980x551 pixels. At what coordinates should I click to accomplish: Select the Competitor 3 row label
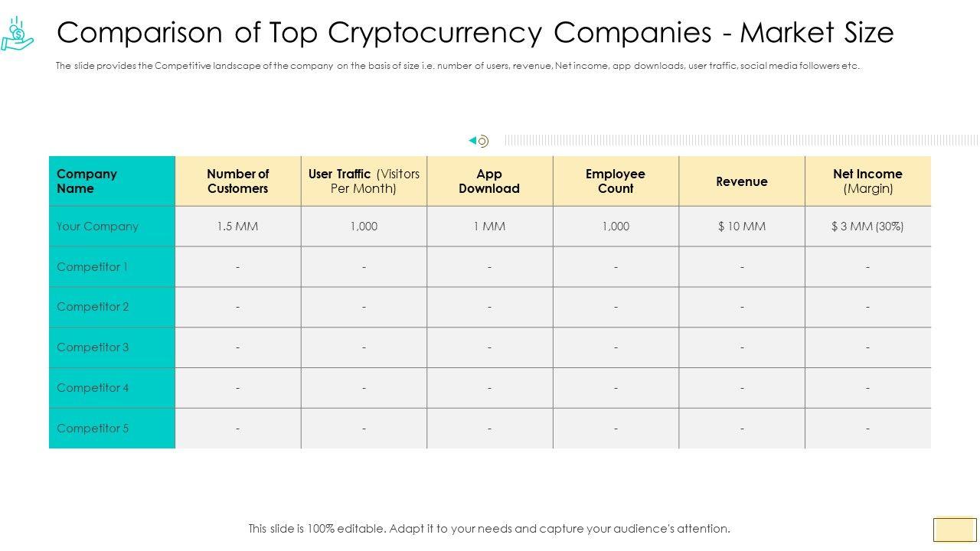(x=93, y=347)
